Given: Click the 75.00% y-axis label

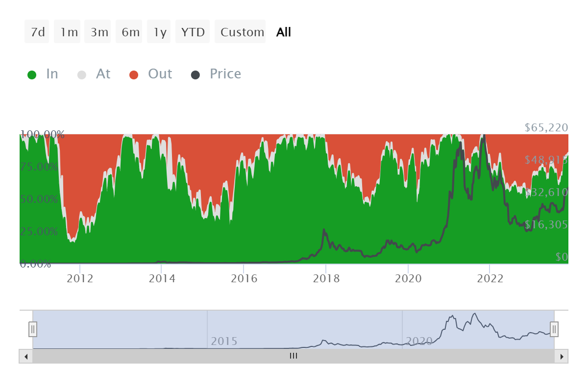Looking at the screenshot, I should tap(39, 167).
